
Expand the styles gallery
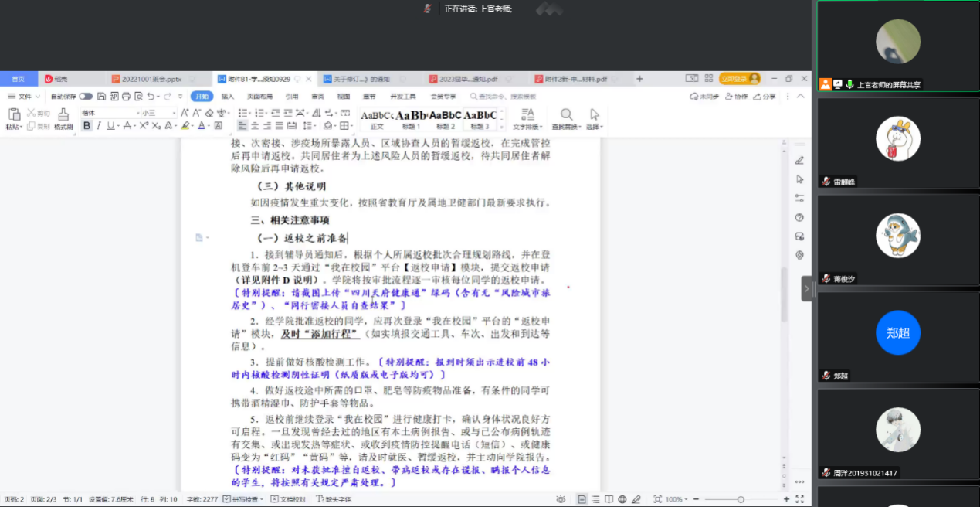coord(502,126)
